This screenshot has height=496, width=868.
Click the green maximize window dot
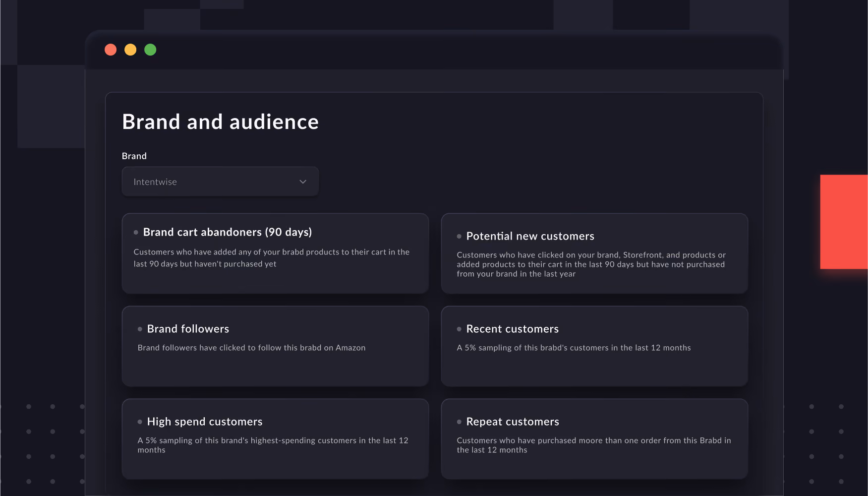pos(150,50)
